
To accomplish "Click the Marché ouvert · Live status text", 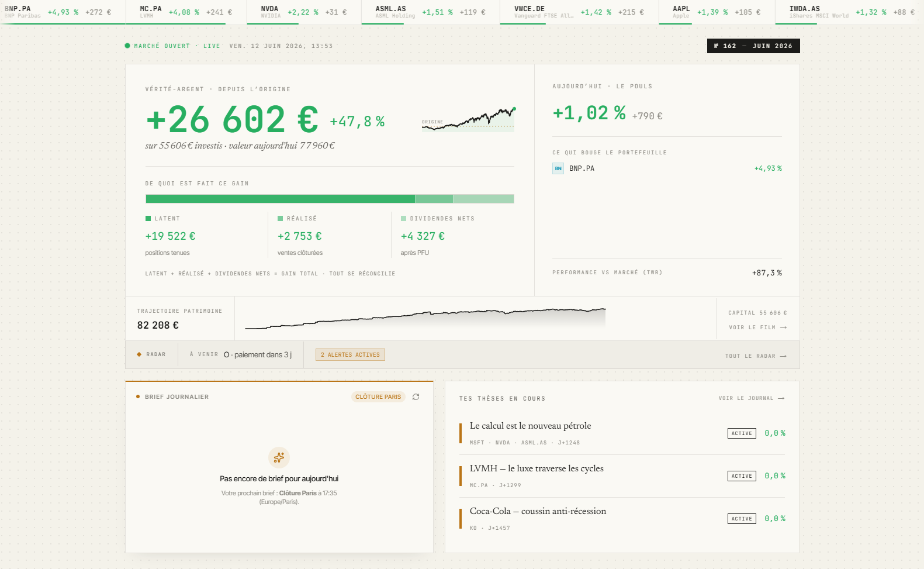I will 177,46.
